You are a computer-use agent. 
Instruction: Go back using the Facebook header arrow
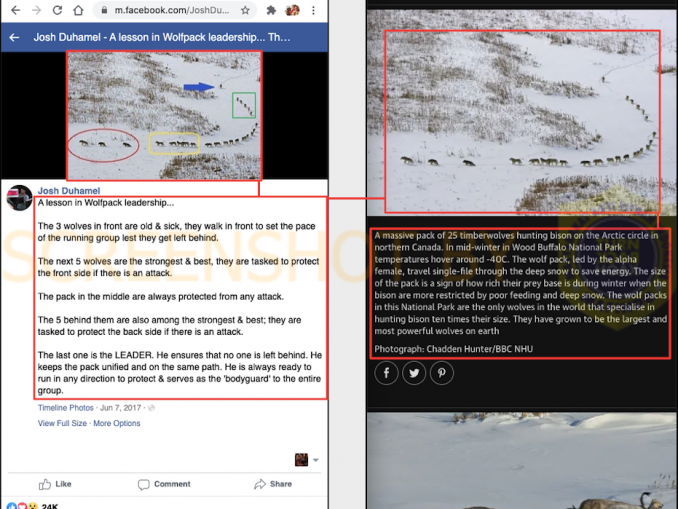click(14, 38)
